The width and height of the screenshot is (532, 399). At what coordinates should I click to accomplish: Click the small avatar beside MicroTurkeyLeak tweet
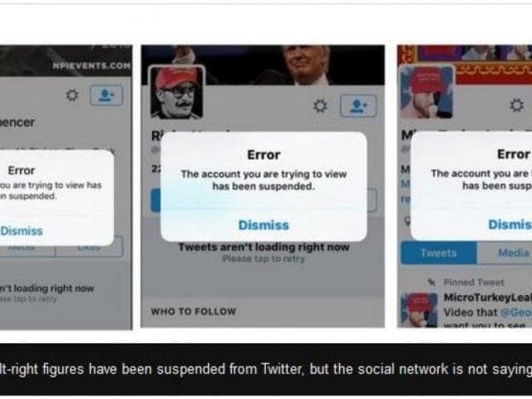[419, 310]
